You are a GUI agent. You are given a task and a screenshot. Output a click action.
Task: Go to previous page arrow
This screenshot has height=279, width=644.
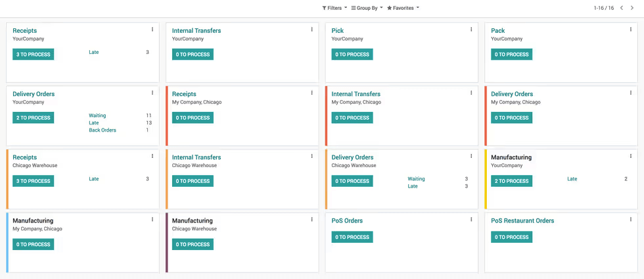tap(622, 8)
